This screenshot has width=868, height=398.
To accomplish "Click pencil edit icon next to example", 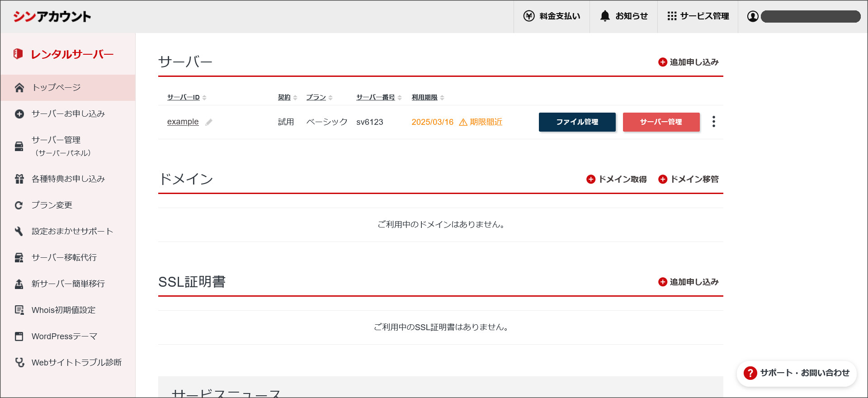I will [208, 122].
